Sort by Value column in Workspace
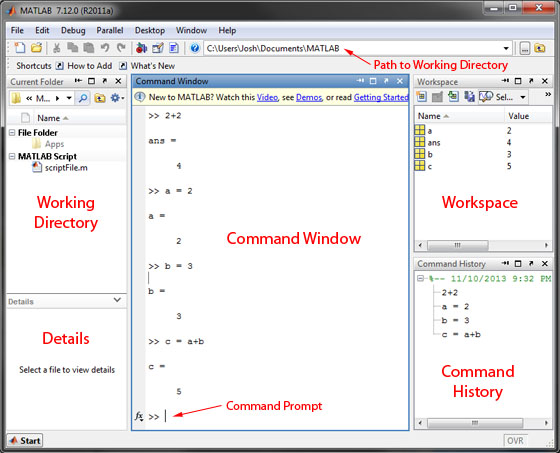 (x=519, y=116)
